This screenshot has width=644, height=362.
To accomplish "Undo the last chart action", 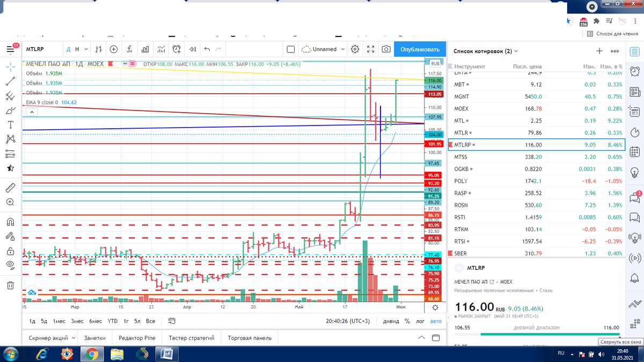I will pos(208,49).
